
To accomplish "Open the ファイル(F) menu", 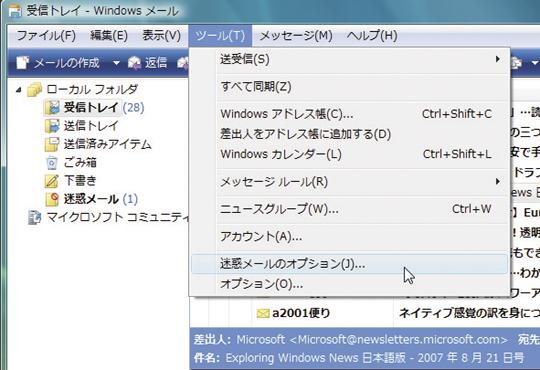I will (x=46, y=35).
